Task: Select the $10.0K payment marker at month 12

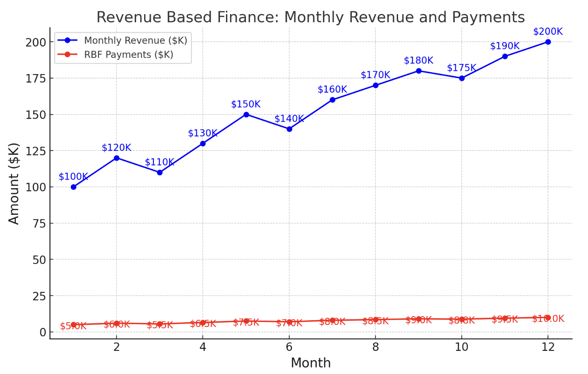Action: [548, 317]
